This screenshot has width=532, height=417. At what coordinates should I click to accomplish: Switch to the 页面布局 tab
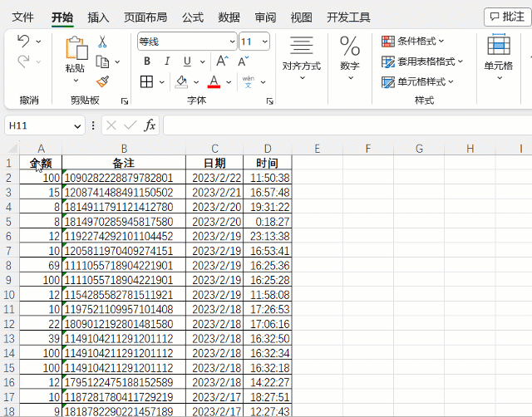tap(145, 17)
